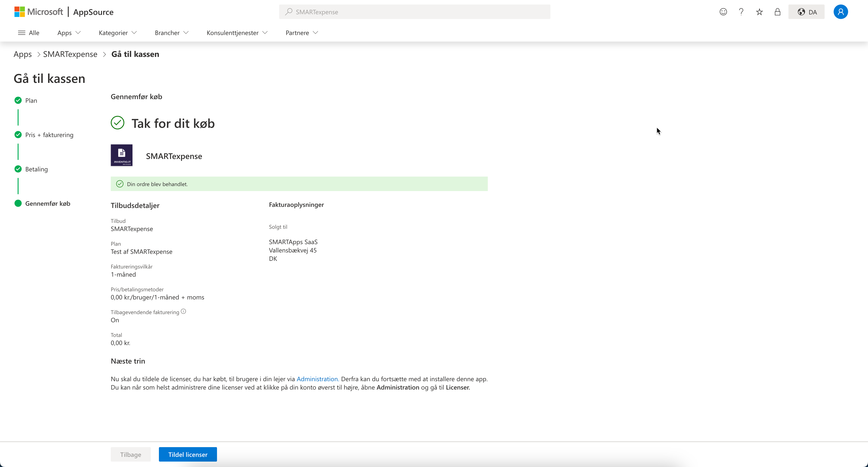Screen dimensions: 868x467
Task: Click the Test af SMARTexpense plan value
Action: 142,252
